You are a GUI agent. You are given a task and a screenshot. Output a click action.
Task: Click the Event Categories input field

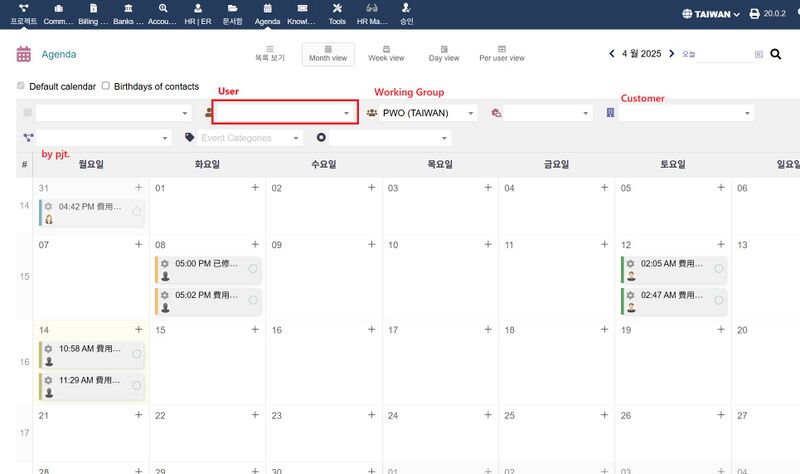248,138
